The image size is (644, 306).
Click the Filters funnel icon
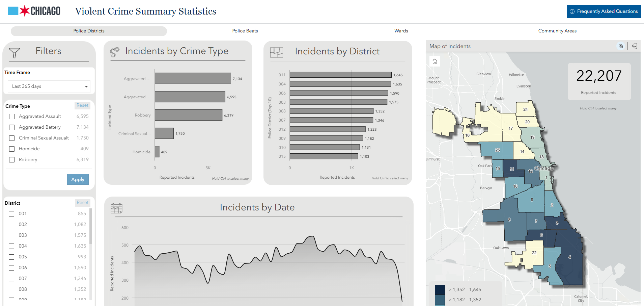tap(15, 53)
